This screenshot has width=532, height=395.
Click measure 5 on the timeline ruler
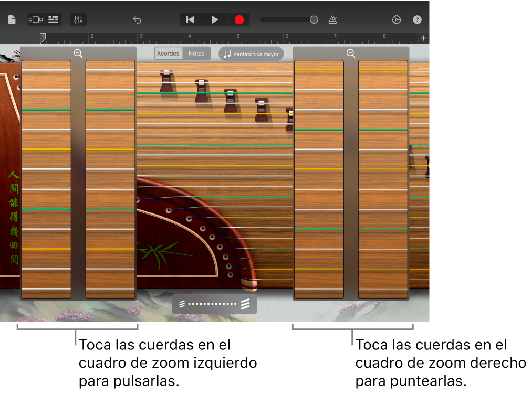[238, 37]
